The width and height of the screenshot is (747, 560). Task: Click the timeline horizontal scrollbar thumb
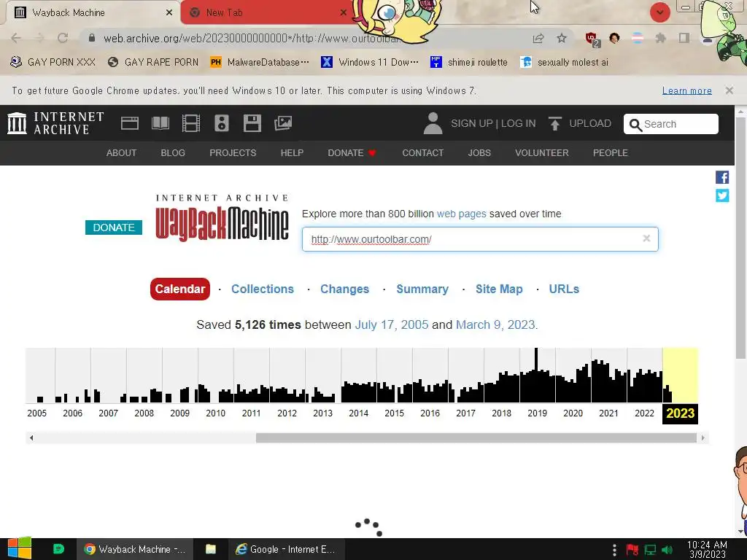pyautogui.click(x=476, y=437)
